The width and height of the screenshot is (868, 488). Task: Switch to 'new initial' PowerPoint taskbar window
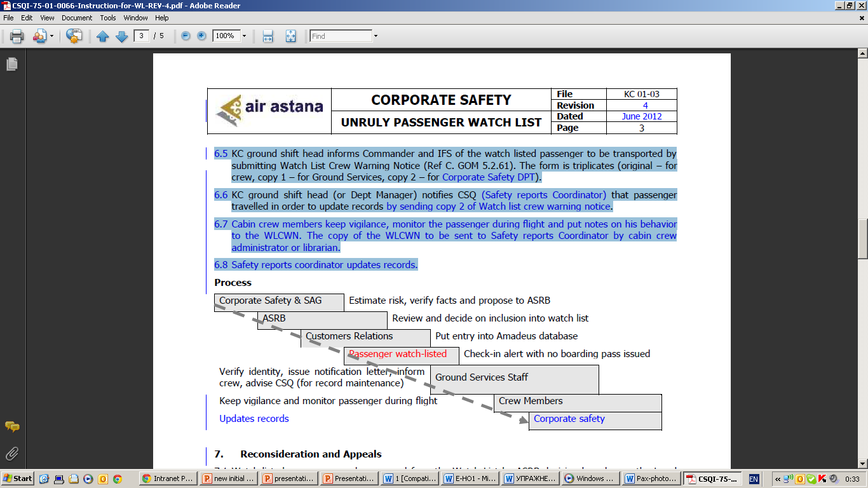[x=228, y=478]
